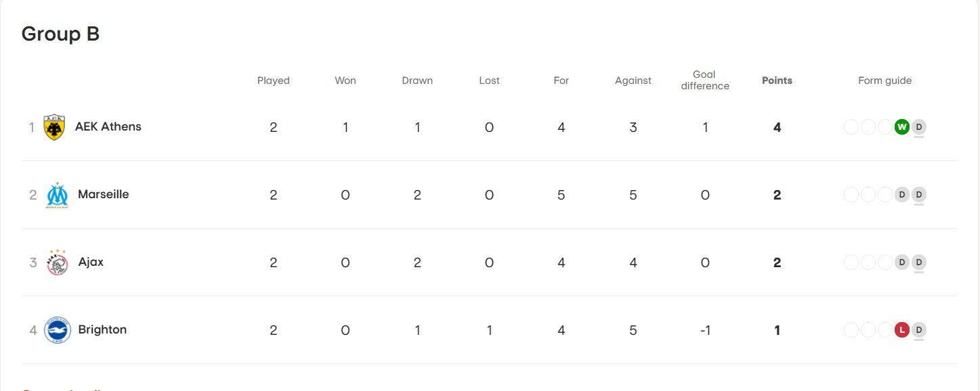Open the Ajax team link
This screenshot has height=391, width=980.
tap(91, 262)
